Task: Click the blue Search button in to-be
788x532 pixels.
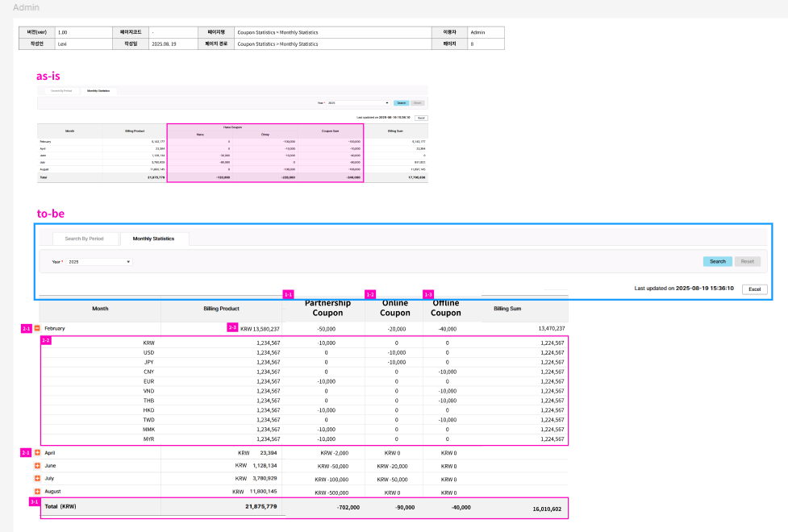Action: click(x=717, y=262)
